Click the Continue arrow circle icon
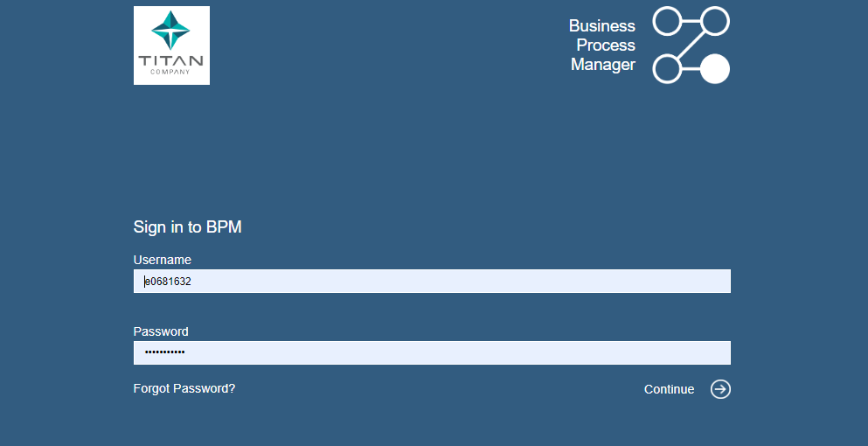 pyautogui.click(x=720, y=389)
